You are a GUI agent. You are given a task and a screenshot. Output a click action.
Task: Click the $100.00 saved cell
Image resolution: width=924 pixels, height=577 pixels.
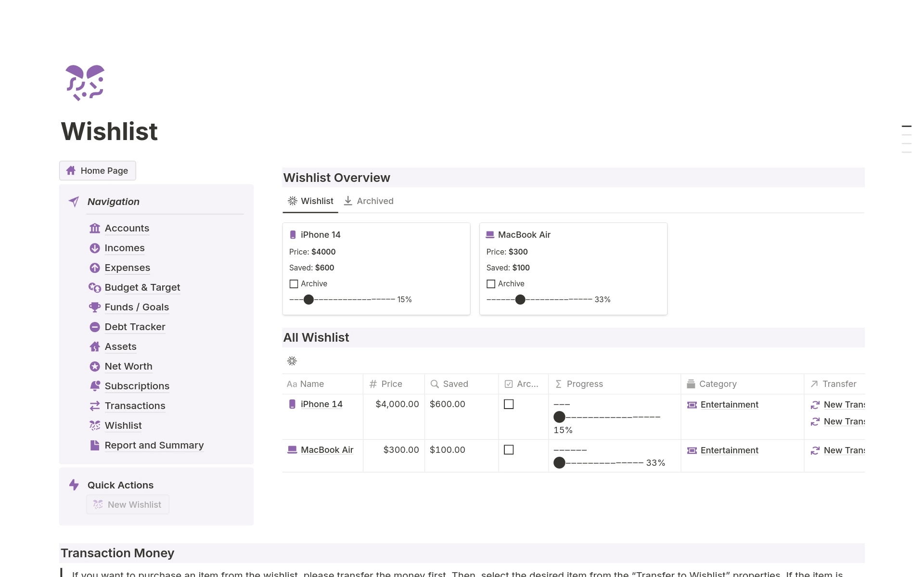click(x=448, y=449)
